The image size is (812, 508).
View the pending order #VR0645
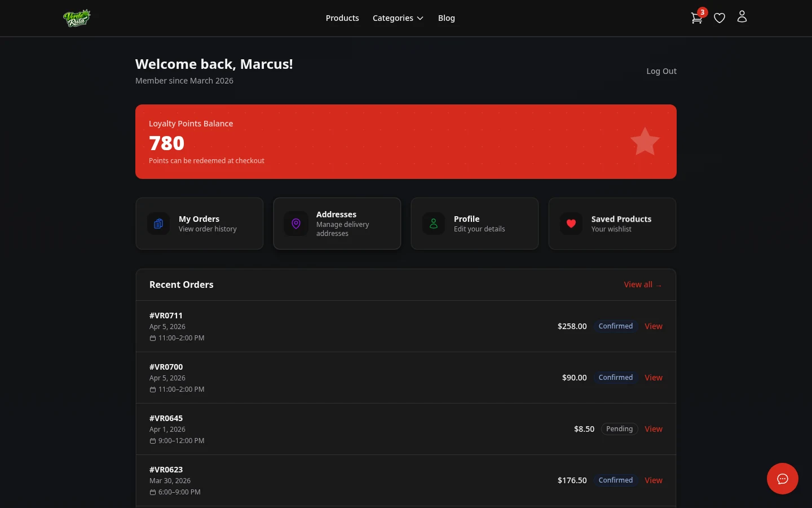[x=653, y=428]
